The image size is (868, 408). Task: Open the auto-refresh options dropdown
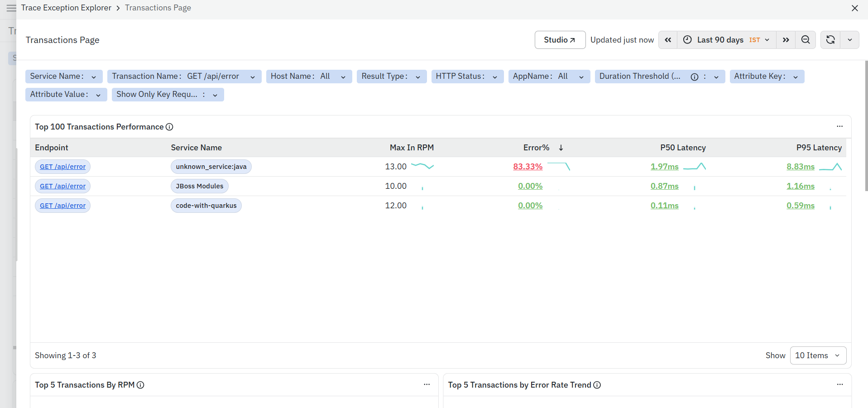[x=850, y=40]
